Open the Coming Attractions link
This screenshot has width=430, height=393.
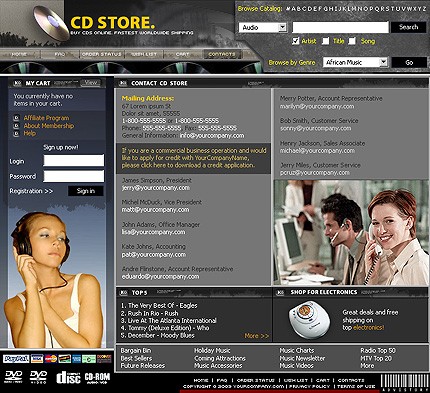[x=220, y=358]
